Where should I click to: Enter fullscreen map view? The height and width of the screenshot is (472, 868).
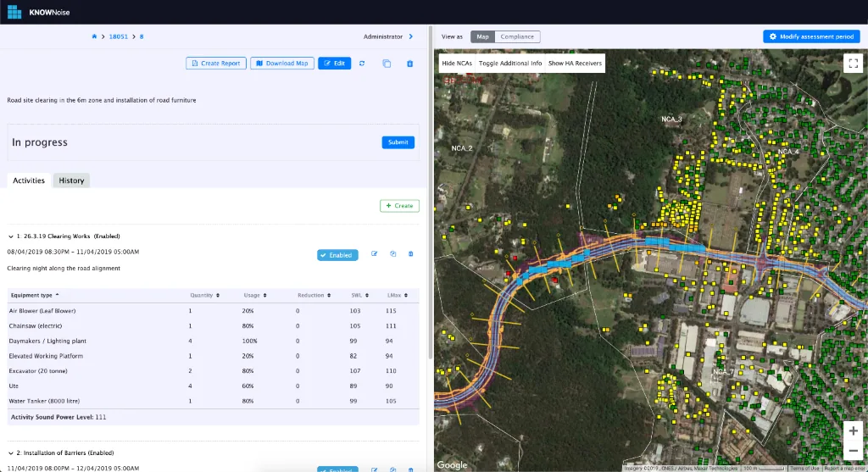tap(853, 63)
